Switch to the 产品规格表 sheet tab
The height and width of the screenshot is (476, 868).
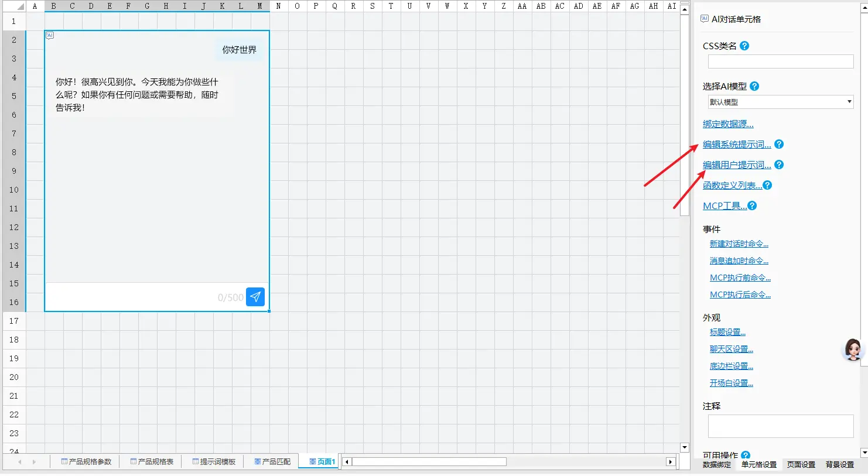pyautogui.click(x=152, y=462)
